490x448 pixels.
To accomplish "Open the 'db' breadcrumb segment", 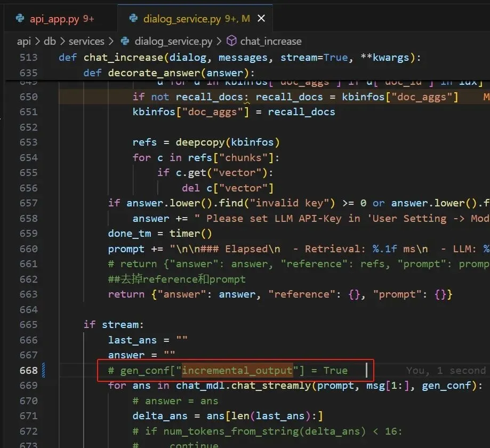I will click(x=50, y=41).
